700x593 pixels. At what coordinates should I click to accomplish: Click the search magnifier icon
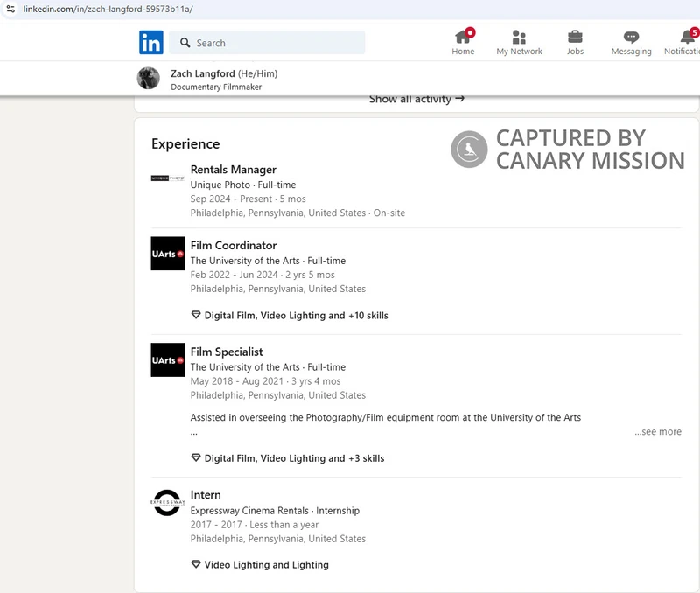click(x=185, y=43)
